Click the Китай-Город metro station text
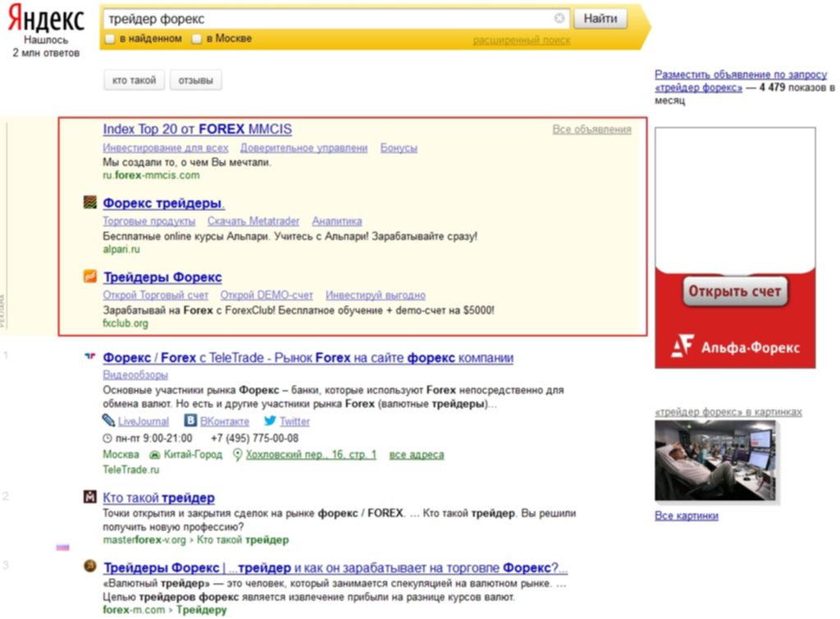 pyautogui.click(x=192, y=455)
